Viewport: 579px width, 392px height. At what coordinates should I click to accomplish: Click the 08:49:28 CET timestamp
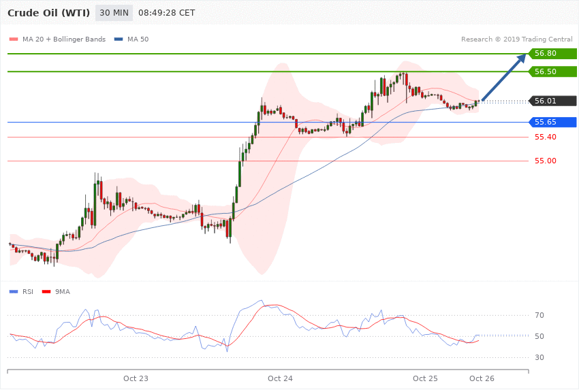click(166, 13)
